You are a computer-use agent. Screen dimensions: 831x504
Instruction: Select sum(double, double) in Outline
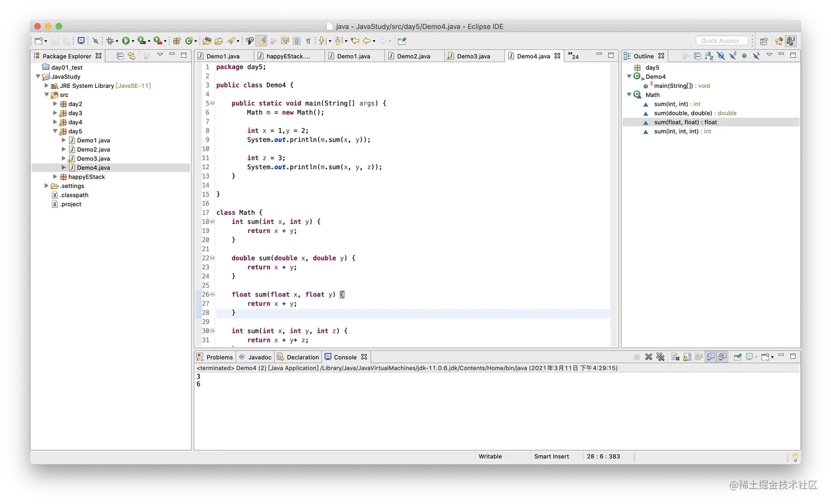695,113
